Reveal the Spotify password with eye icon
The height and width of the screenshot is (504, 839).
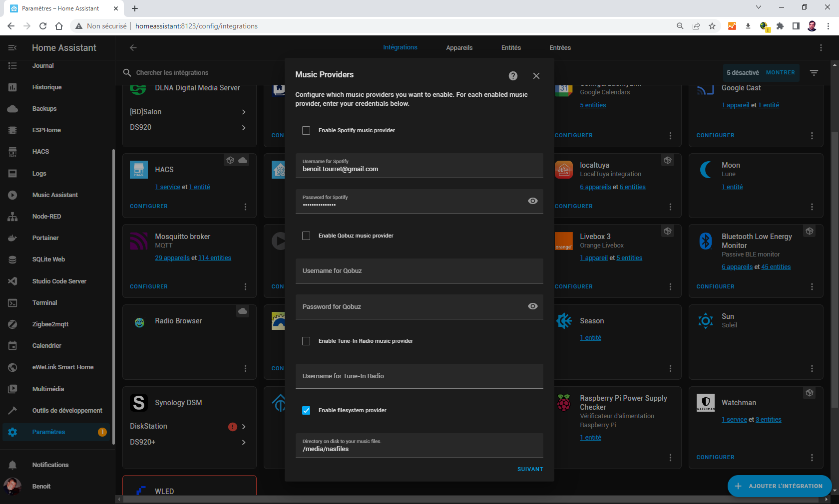[x=533, y=201]
